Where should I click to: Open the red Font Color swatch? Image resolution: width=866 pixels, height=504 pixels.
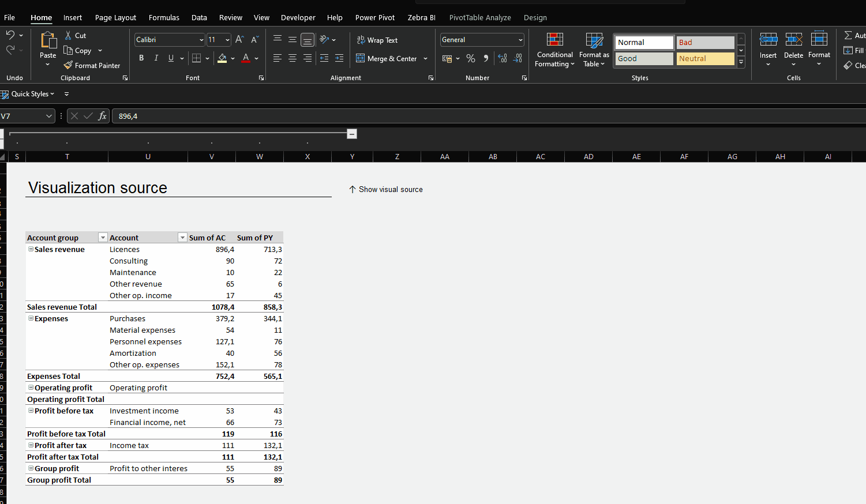coord(245,58)
